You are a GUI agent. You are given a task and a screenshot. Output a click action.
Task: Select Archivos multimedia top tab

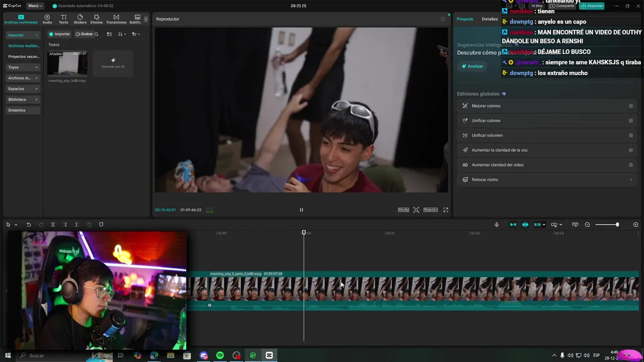click(x=21, y=19)
